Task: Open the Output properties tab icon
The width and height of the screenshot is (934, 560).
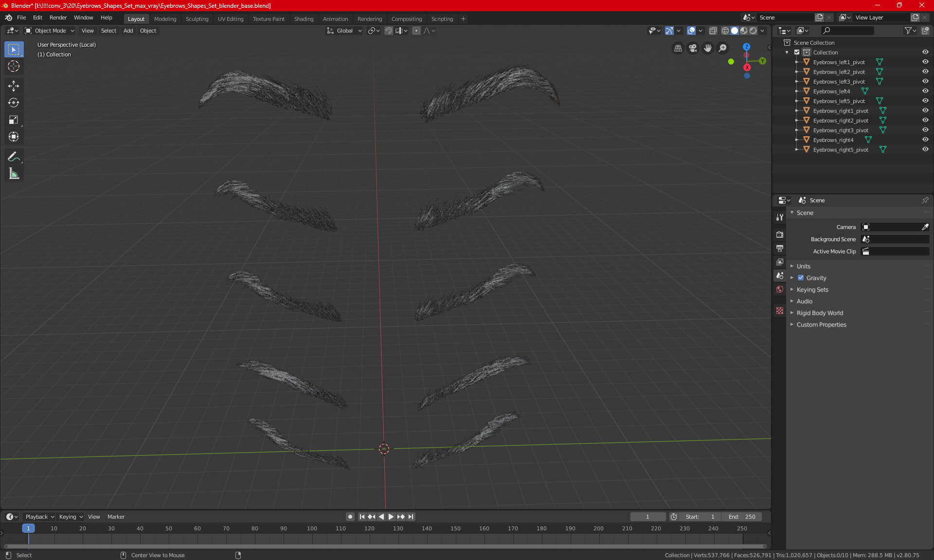Action: point(780,248)
